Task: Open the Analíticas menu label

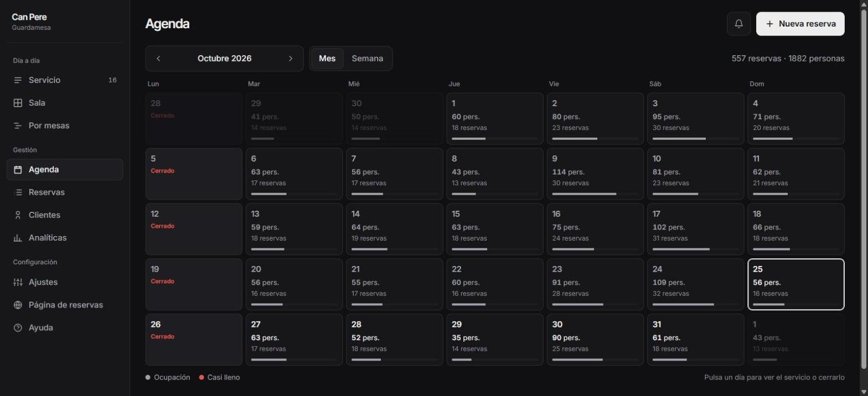Action: click(48, 238)
